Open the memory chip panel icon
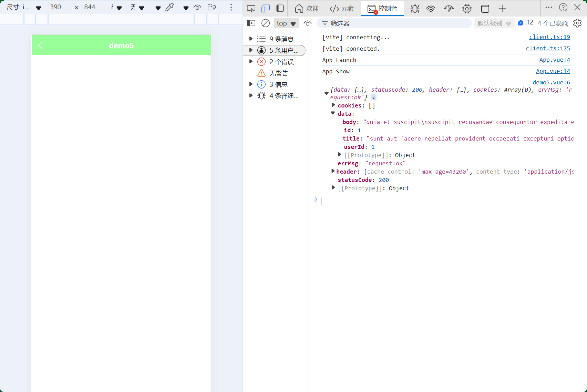The height and width of the screenshot is (392, 587). (467, 8)
